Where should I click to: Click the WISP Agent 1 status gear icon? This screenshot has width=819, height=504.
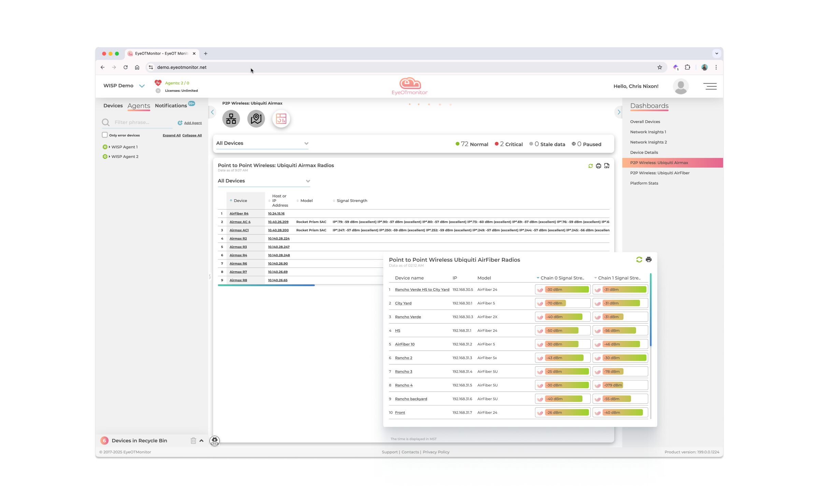pyautogui.click(x=105, y=147)
